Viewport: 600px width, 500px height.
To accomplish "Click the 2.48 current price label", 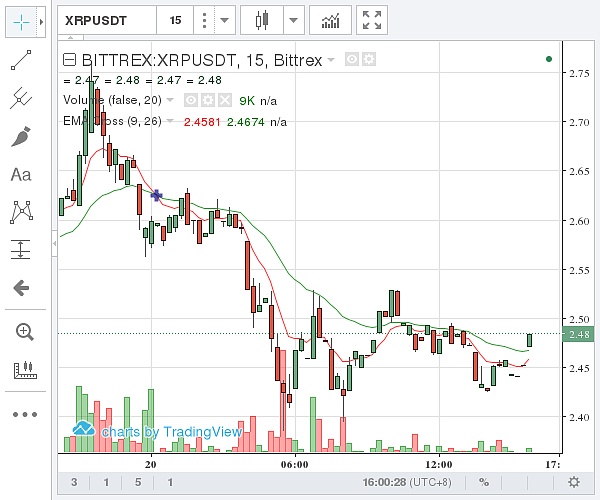I will click(x=578, y=334).
